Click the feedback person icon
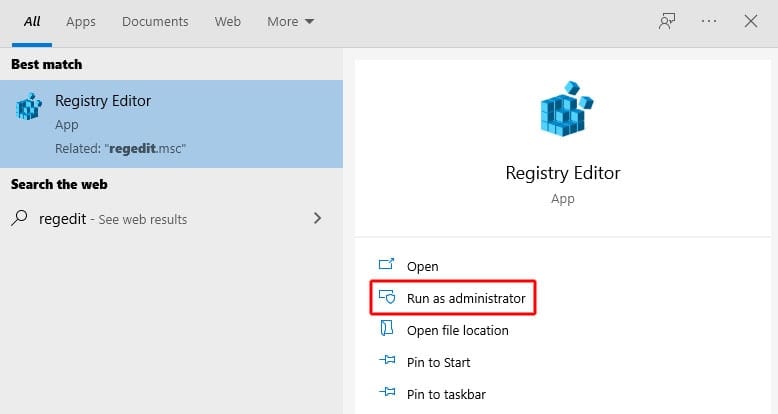The image size is (778, 414). (667, 21)
